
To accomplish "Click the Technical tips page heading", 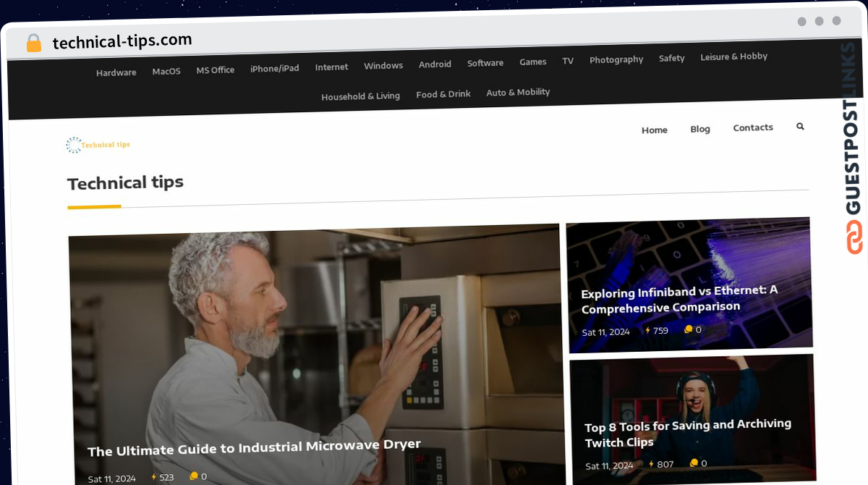I will pyautogui.click(x=125, y=182).
